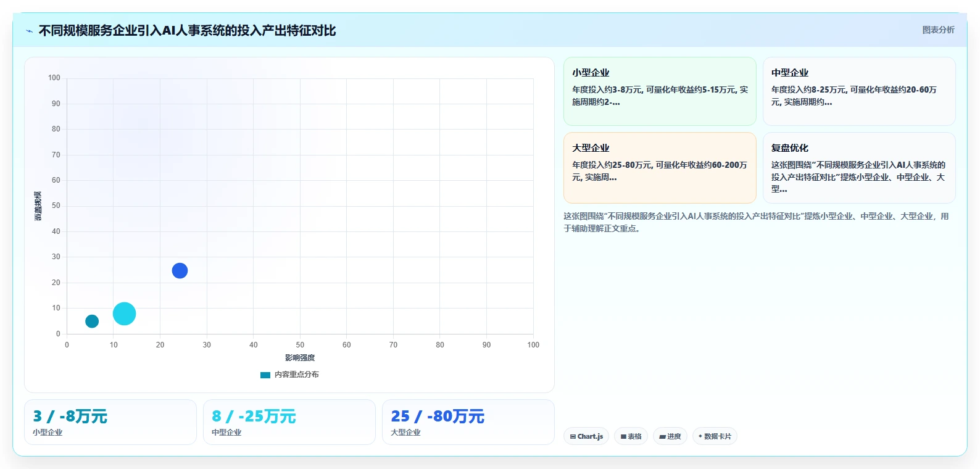Click the 覆盖规模 y-axis label

coord(38,206)
